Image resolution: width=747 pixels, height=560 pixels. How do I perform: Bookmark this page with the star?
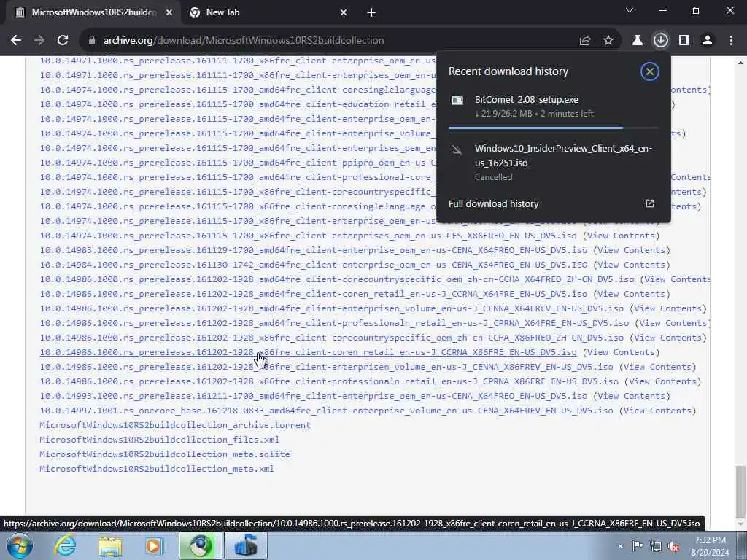[x=608, y=41]
